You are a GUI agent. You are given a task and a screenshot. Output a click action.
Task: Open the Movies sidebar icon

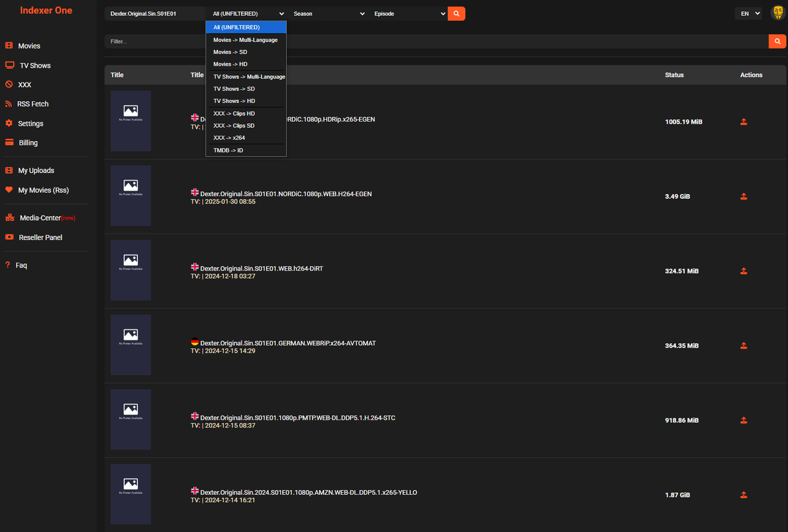9,46
